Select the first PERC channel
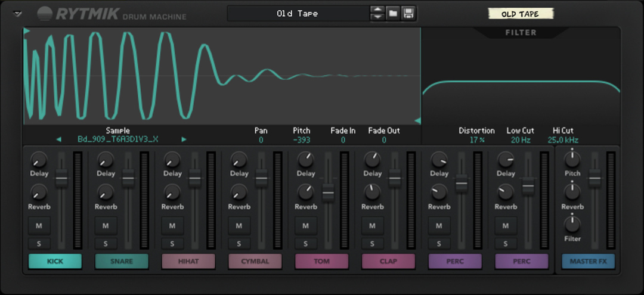Screen dimensions: 644x295 [455, 262]
